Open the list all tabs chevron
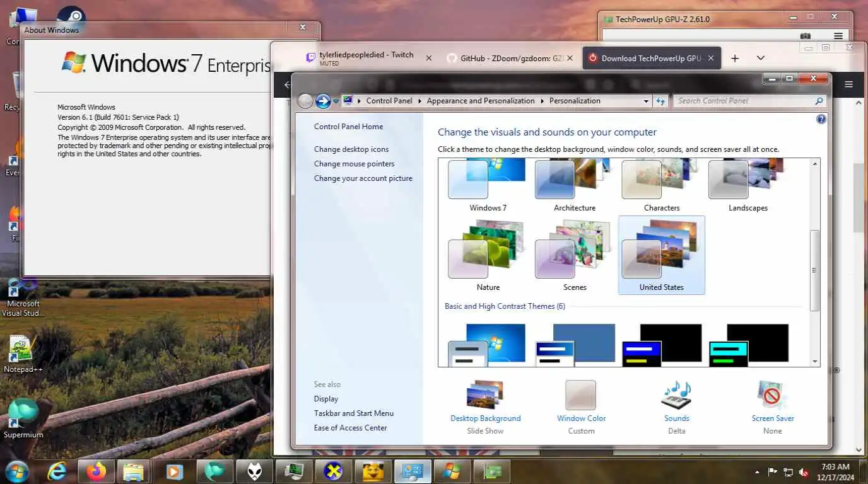The image size is (868, 484). tap(761, 58)
